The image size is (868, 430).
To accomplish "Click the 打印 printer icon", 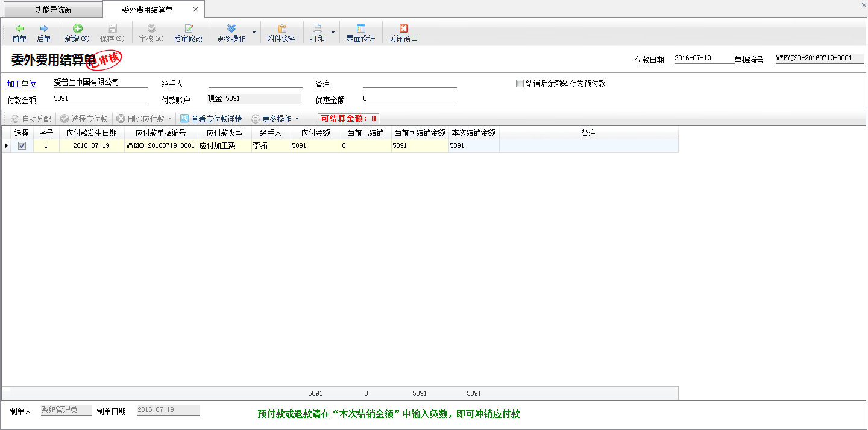I will 317,28.
